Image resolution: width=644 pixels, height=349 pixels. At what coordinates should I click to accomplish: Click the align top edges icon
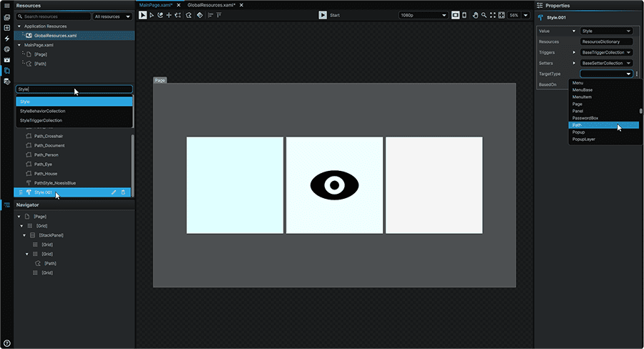[219, 15]
